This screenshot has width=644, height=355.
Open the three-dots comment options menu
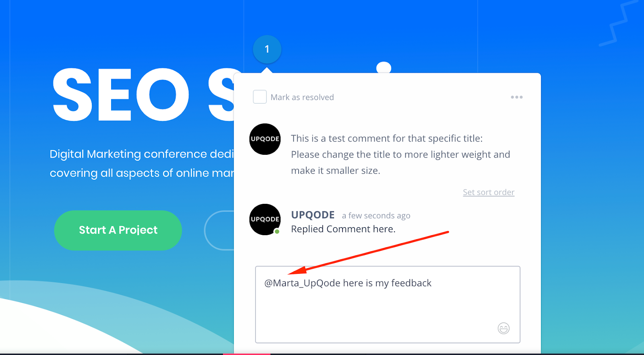point(516,97)
